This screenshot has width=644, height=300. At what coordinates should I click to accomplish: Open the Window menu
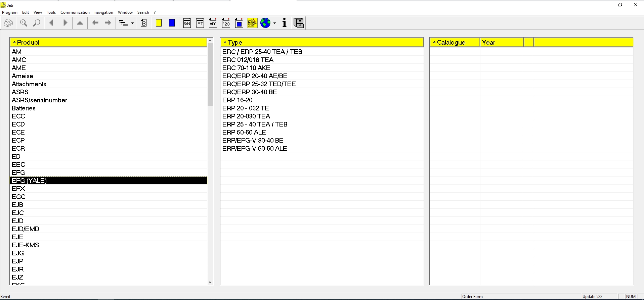125,12
